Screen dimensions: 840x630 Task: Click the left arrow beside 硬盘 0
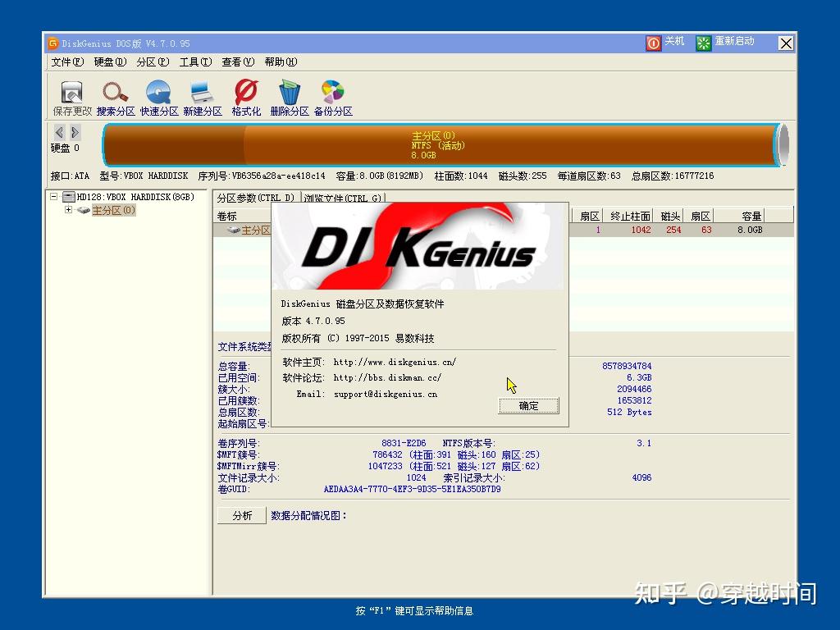[58, 132]
